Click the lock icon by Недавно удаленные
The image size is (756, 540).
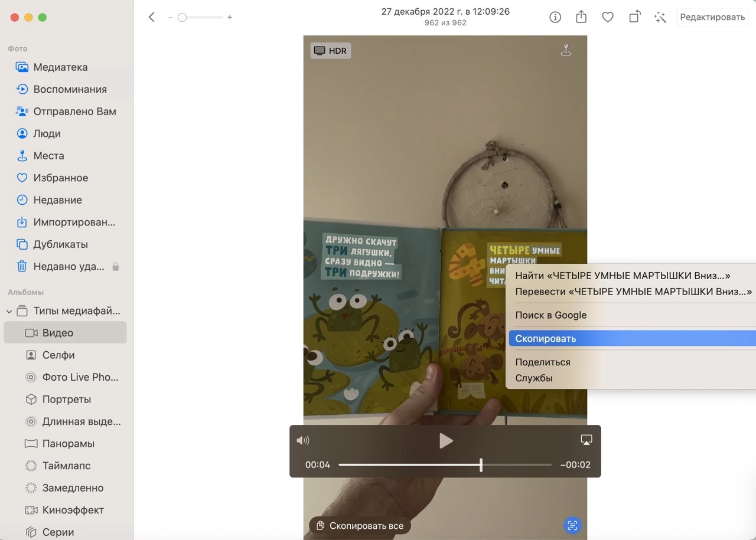pyautogui.click(x=116, y=266)
